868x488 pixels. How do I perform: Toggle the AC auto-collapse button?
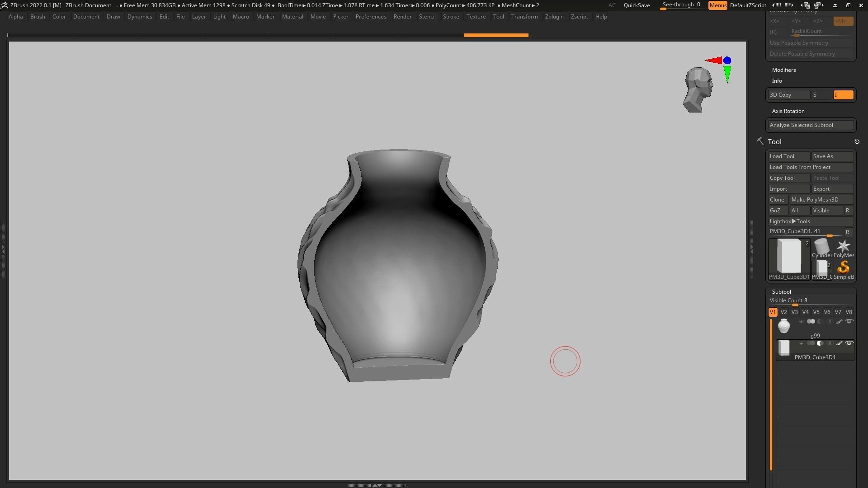click(612, 5)
